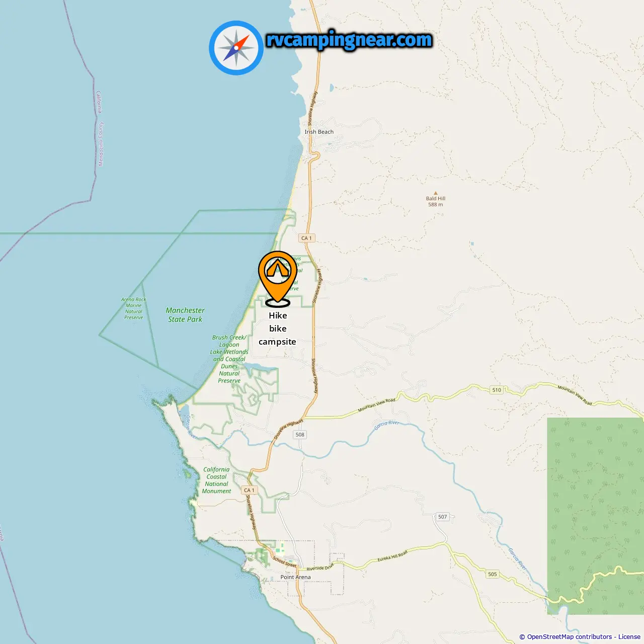Click the Brush Creek Lagoon Lake Wetlands label
The image size is (644, 644).
(229, 359)
